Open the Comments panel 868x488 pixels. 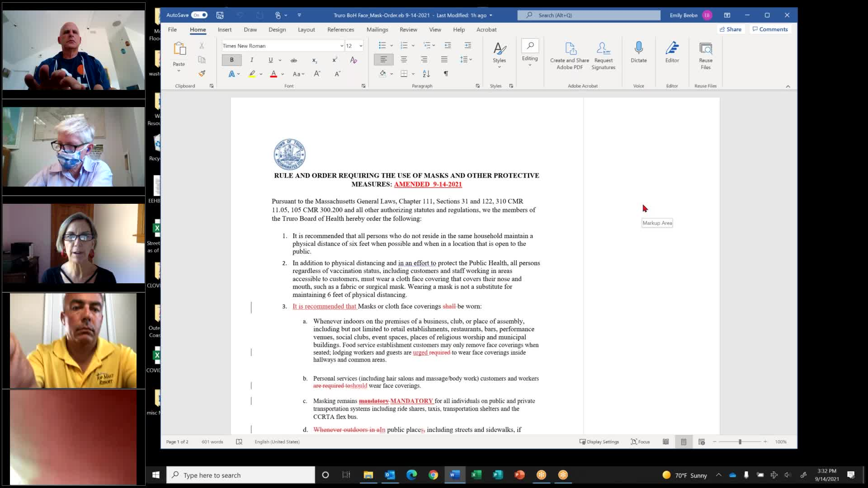770,29
